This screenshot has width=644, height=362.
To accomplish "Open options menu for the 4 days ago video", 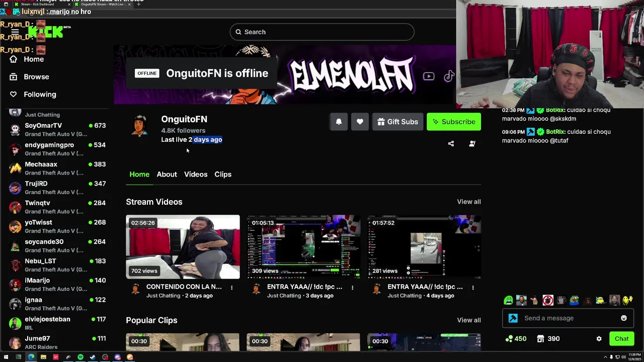I will (x=473, y=288).
